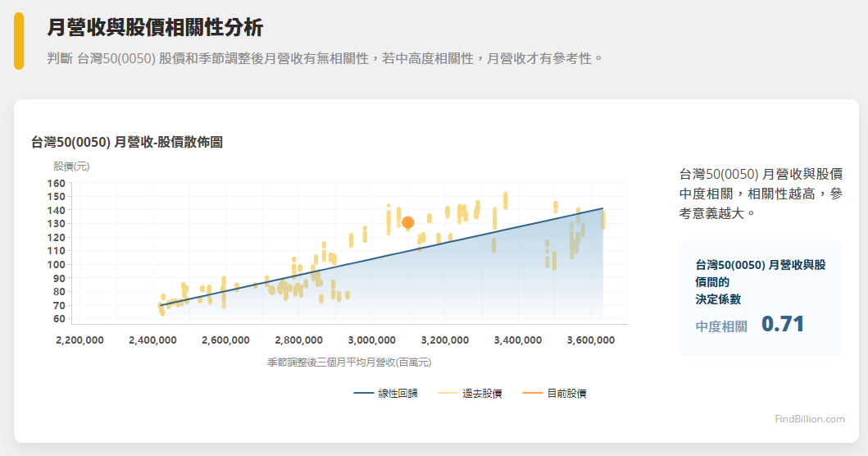Click the 3,600,000 x-axis tick
The height and width of the screenshot is (456, 868).
[591, 340]
